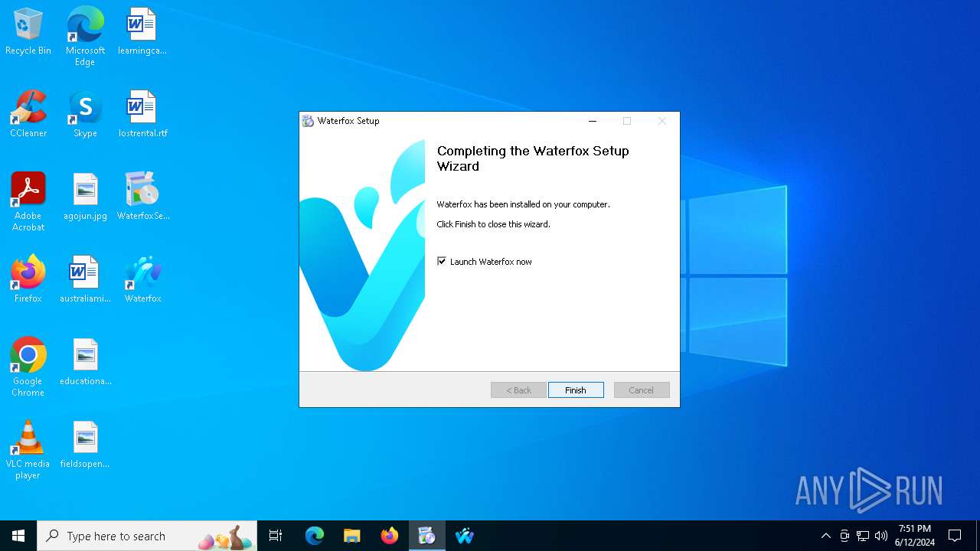Open the Meet Now tray icon
This screenshot has width=980, height=551.
[844, 536]
